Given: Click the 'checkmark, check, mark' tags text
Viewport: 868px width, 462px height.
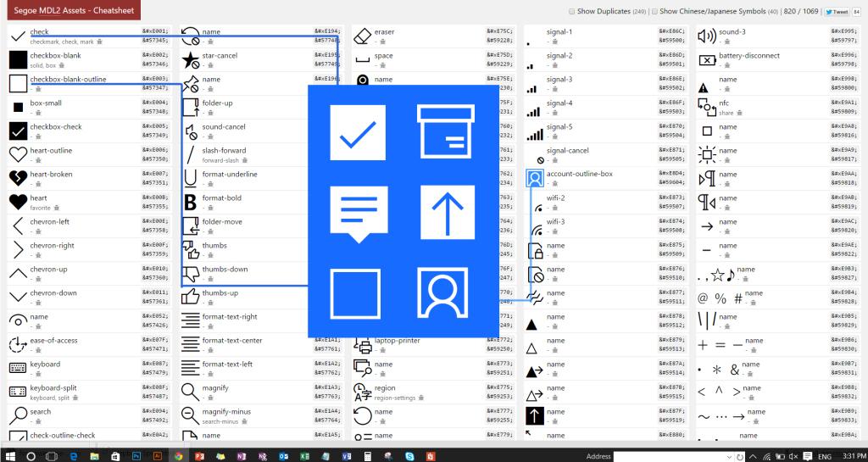Looking at the screenshot, I should [62, 42].
